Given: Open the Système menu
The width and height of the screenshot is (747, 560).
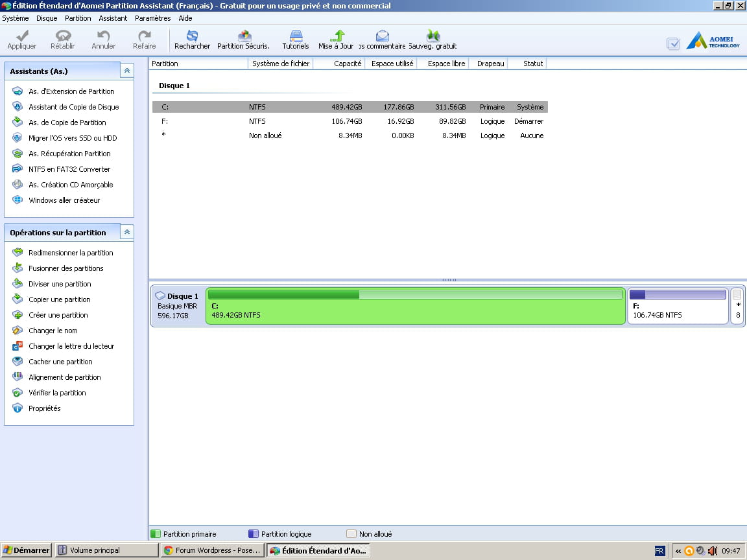Looking at the screenshot, I should pos(16,18).
